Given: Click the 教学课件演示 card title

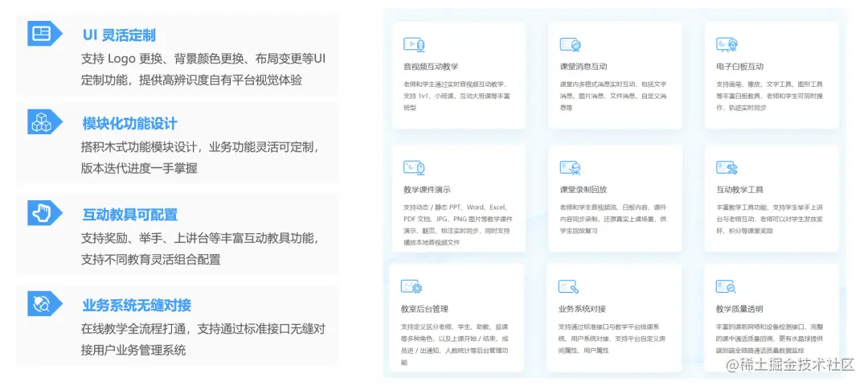Looking at the screenshot, I should (x=427, y=190).
